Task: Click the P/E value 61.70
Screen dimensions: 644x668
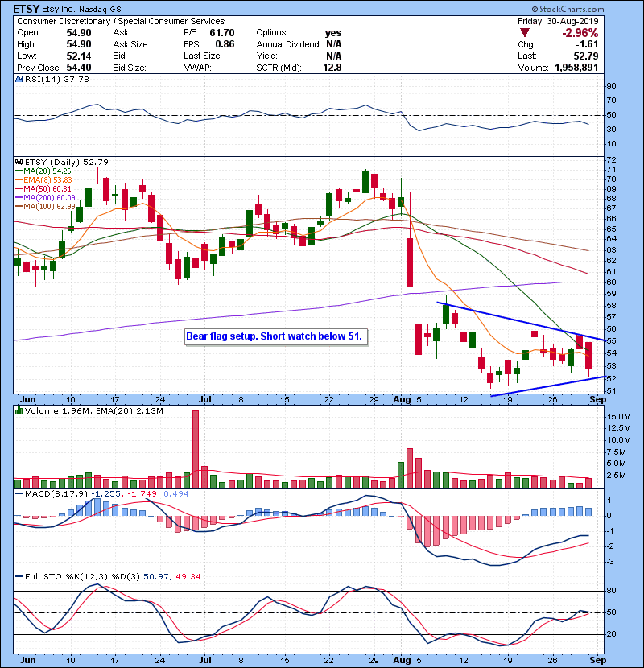Action: pos(222,33)
